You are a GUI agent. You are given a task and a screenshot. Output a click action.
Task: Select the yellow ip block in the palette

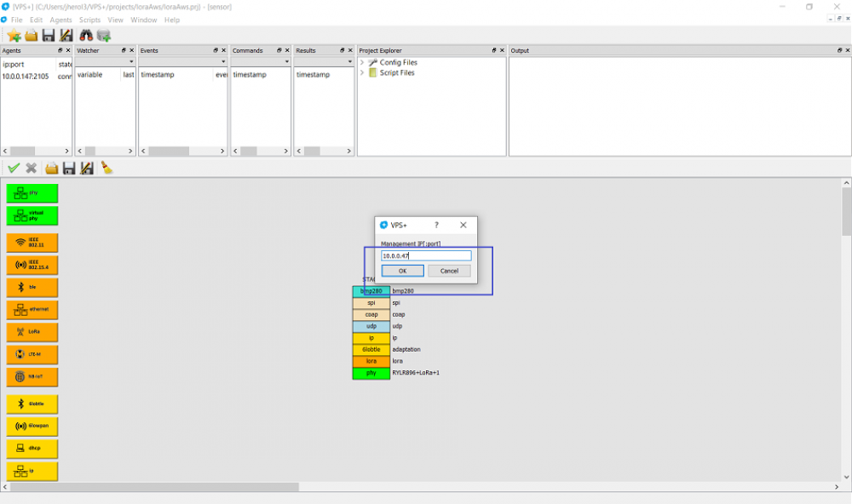pyautogui.click(x=32, y=471)
